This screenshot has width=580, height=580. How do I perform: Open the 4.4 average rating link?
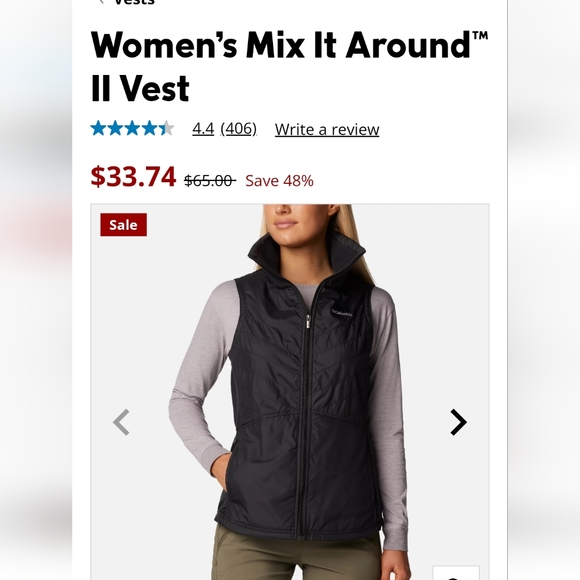[x=203, y=129]
